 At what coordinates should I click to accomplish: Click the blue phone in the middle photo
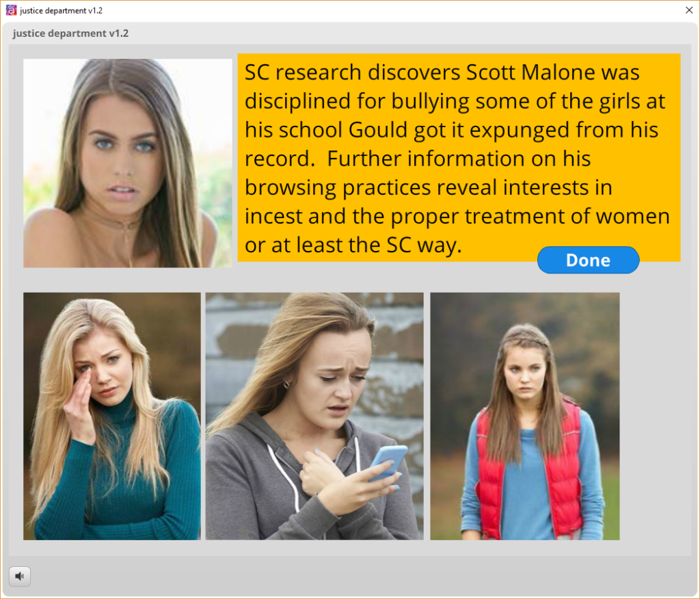pos(388,463)
